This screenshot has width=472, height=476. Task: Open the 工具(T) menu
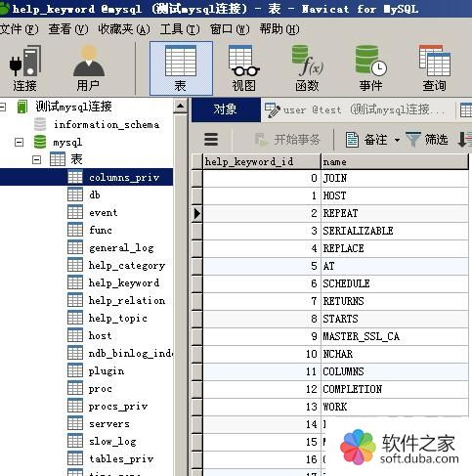pyautogui.click(x=180, y=29)
